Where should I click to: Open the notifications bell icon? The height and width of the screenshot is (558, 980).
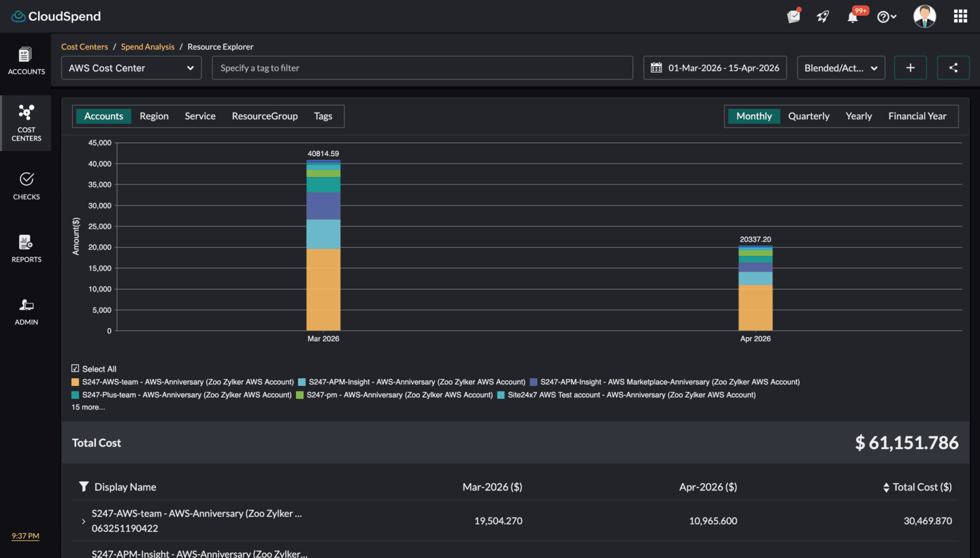[x=853, y=17]
